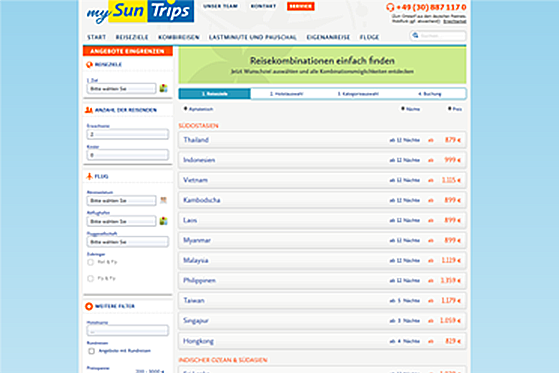Click the map icon beside the Abflughafen field
This screenshot has width=559, height=373.
coord(164,221)
